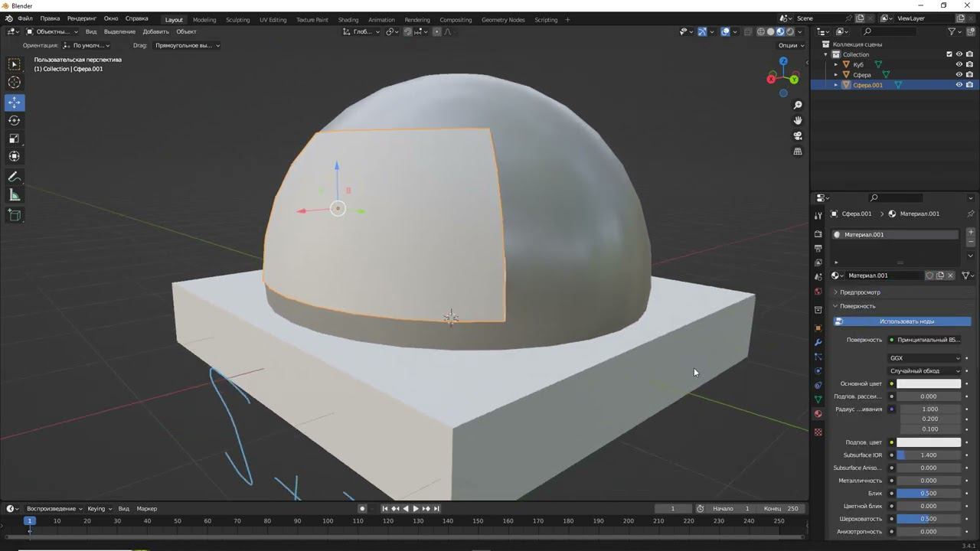Toggle visibility of Сфера.001 object
Screen dimensions: 980x551
[959, 85]
